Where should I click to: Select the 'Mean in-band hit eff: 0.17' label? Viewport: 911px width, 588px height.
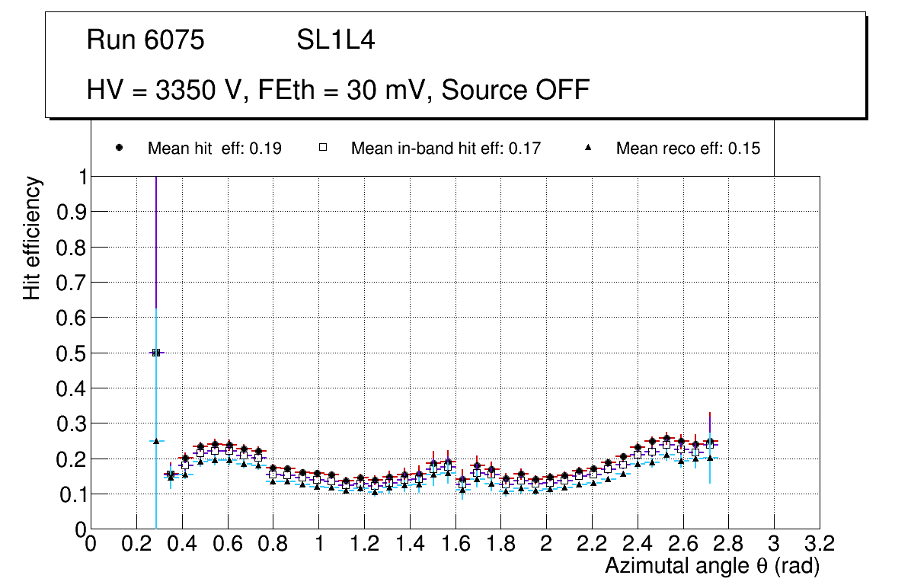446,149
